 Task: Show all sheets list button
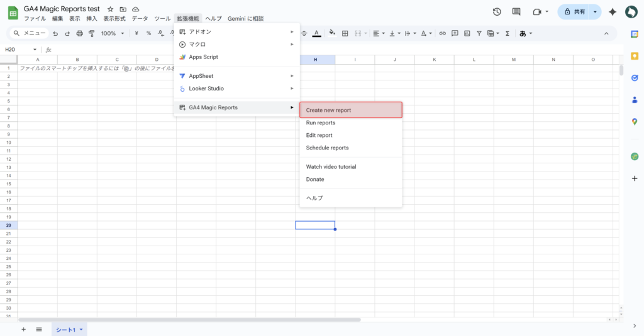pyautogui.click(x=39, y=330)
